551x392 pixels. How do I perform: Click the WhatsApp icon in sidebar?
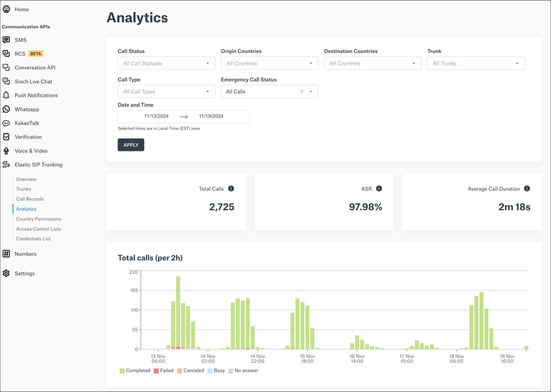tap(6, 109)
